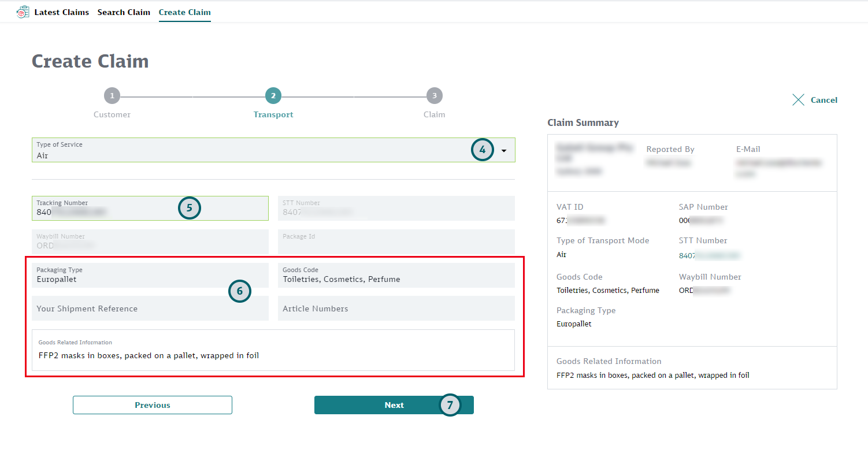Click the Next button

point(394,405)
